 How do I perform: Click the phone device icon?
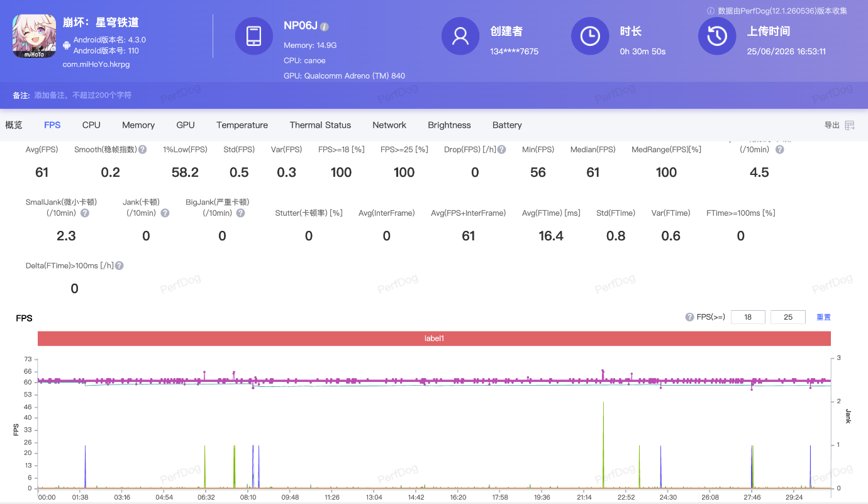[254, 36]
